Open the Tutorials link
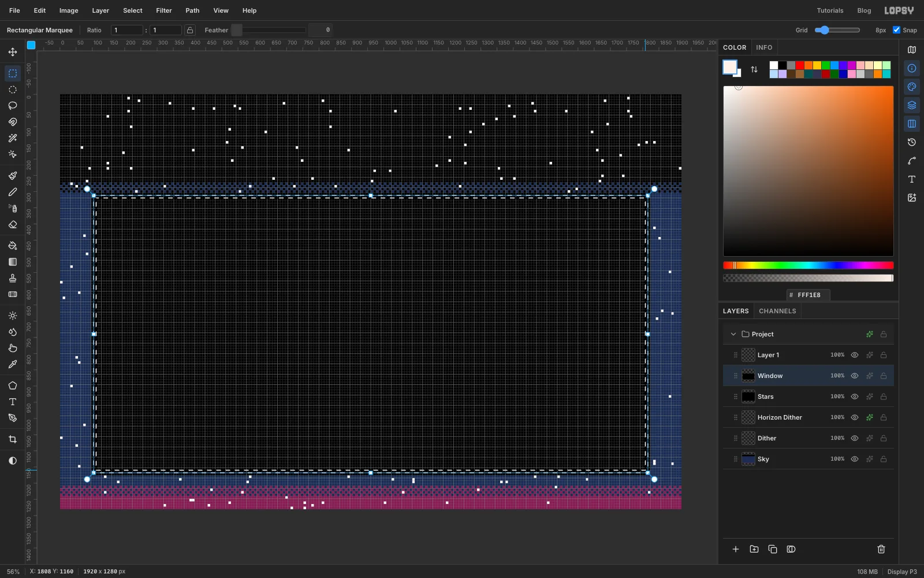This screenshot has height=578, width=924. point(830,10)
